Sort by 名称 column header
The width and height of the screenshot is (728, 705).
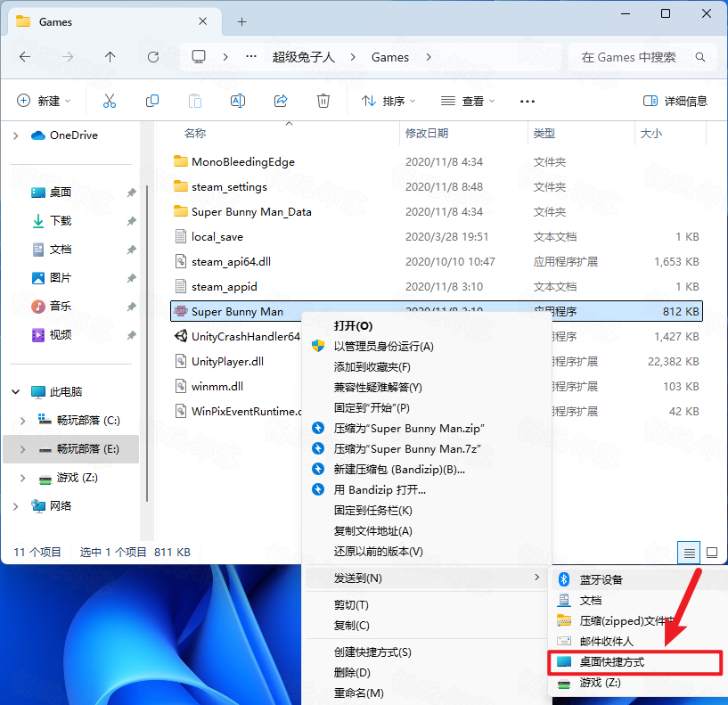click(195, 134)
